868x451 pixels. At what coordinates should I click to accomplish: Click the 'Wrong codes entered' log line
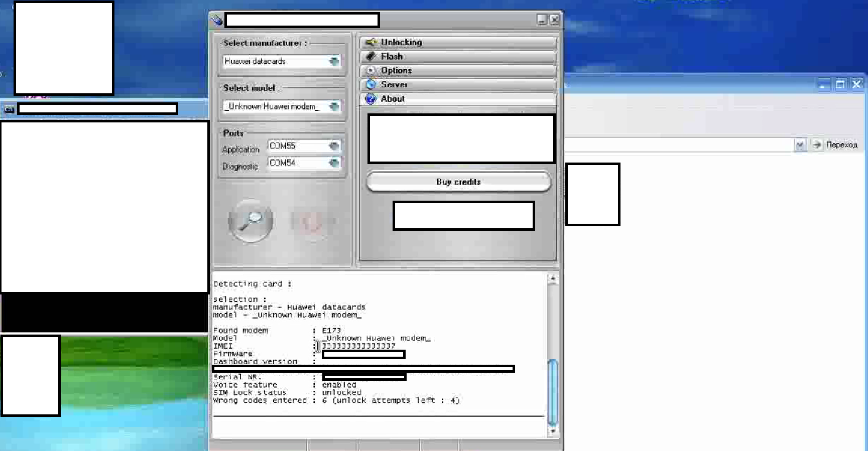coord(336,400)
